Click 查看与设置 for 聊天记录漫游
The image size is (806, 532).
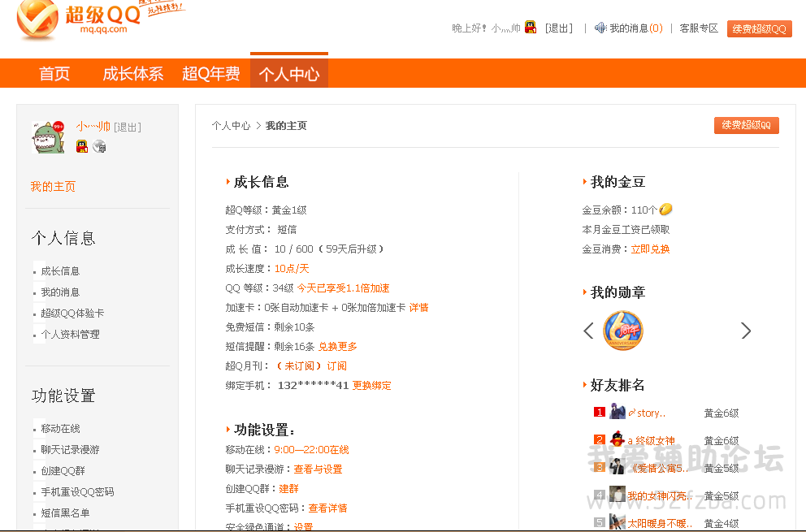click(318, 469)
